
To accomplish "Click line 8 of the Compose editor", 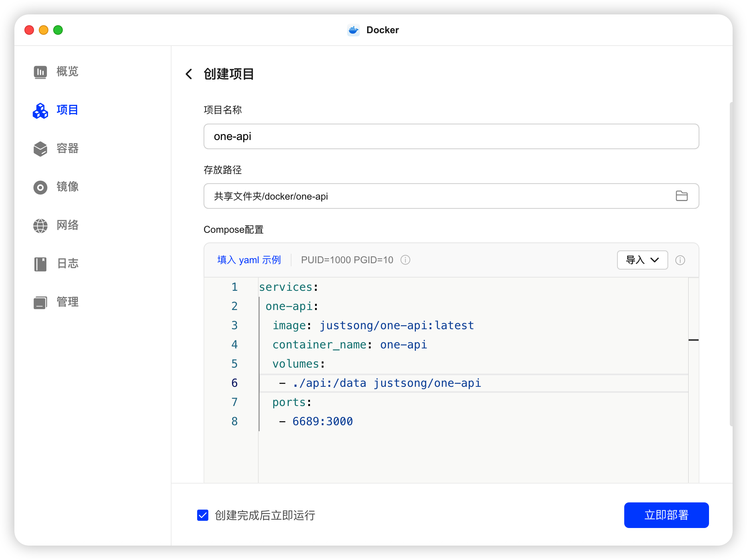I will 322,421.
